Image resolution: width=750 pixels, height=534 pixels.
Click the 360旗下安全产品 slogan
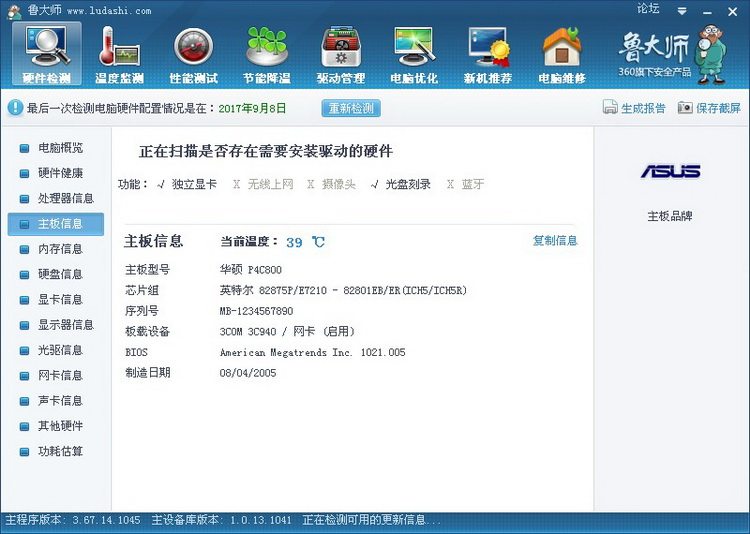(x=654, y=72)
